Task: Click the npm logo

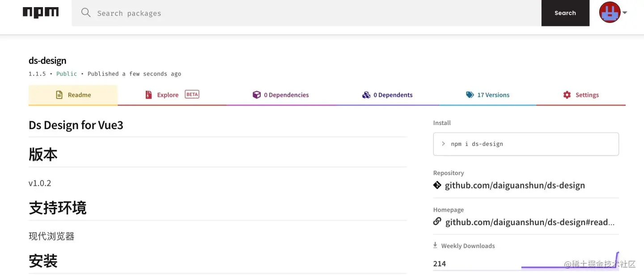Action: pyautogui.click(x=41, y=13)
